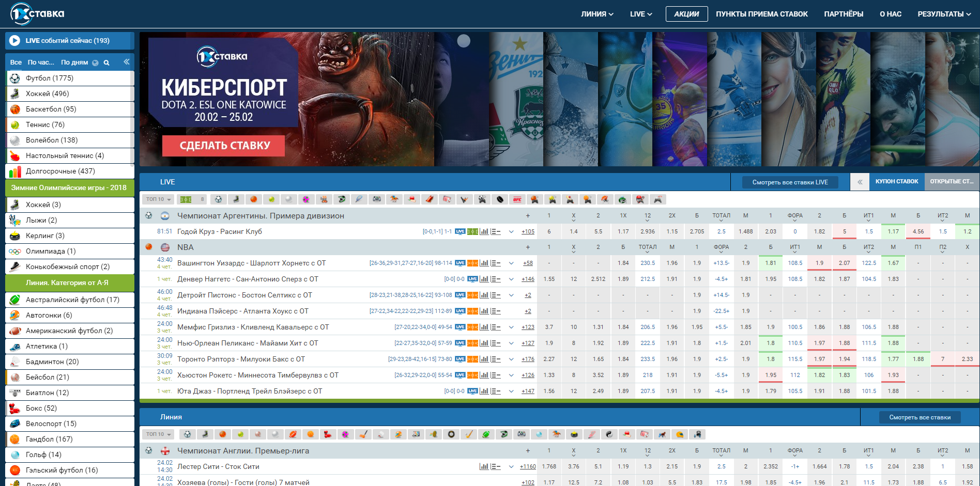Switch to the ОТКРЫТЫЕ СТ... tab

click(951, 181)
